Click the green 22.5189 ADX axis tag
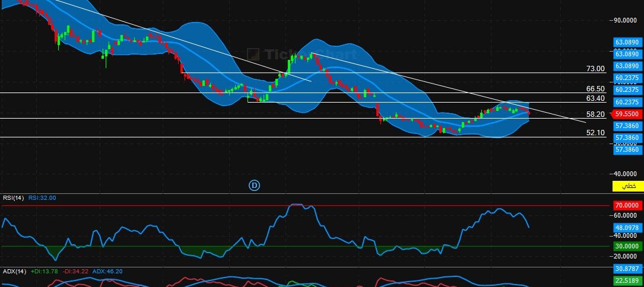The height and width of the screenshot is (287, 644). click(x=626, y=281)
